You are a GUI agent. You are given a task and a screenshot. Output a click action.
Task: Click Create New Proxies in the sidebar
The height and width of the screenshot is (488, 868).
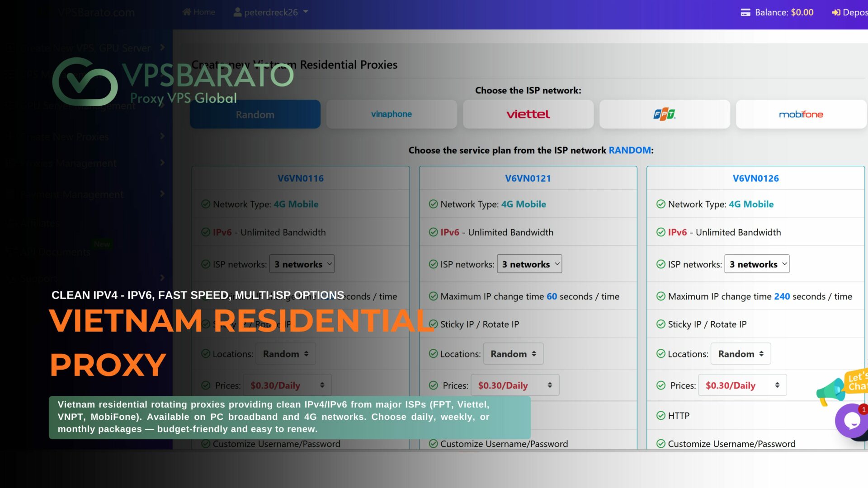pyautogui.click(x=63, y=136)
